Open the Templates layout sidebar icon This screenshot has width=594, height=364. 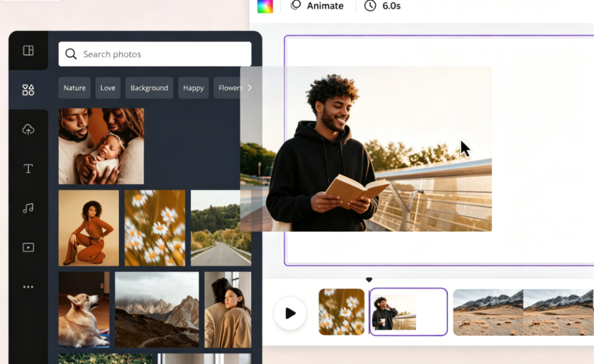click(x=28, y=50)
